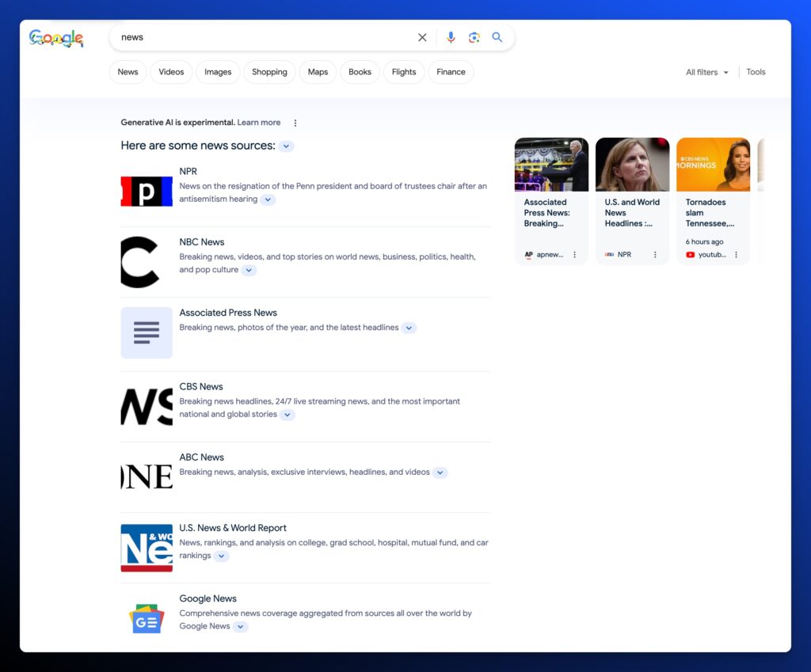Viewport: 811px width, 672px height.
Task: Click inside the search input field
Action: coord(261,37)
